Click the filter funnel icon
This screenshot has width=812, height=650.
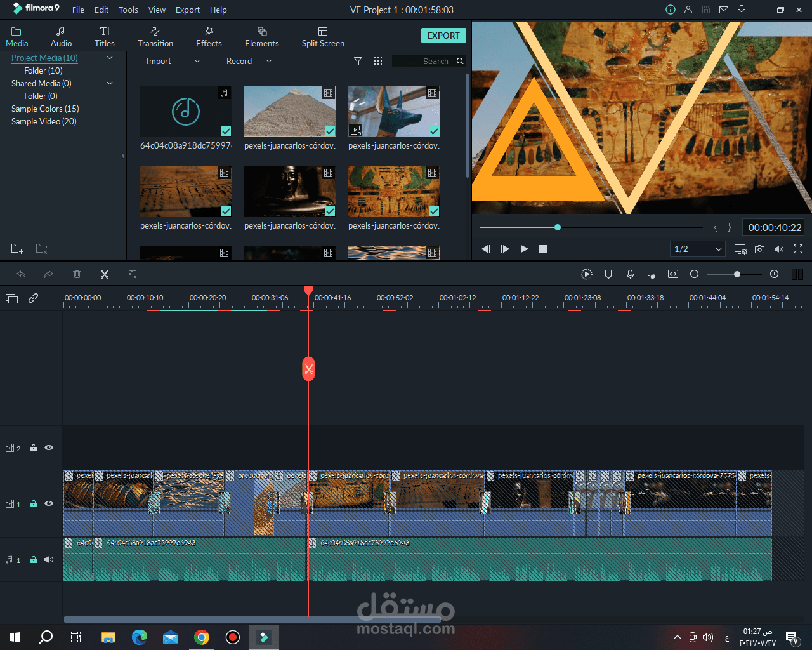click(358, 61)
